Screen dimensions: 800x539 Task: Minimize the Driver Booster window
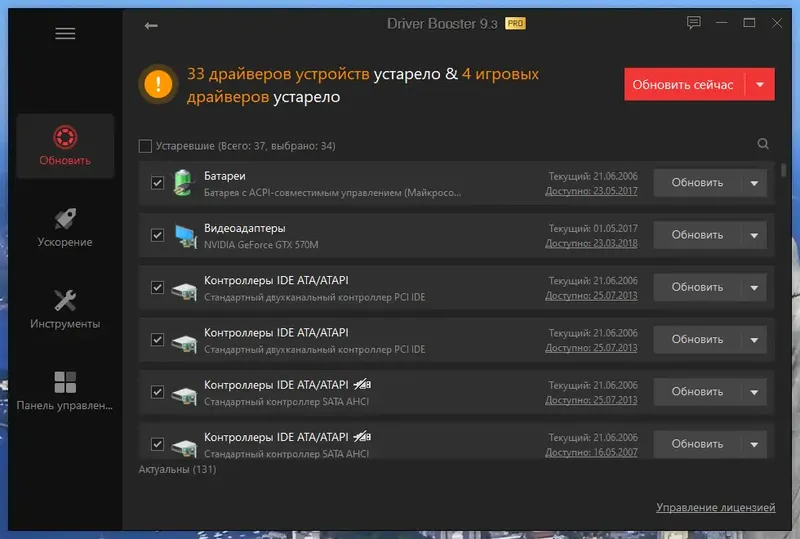point(721,22)
